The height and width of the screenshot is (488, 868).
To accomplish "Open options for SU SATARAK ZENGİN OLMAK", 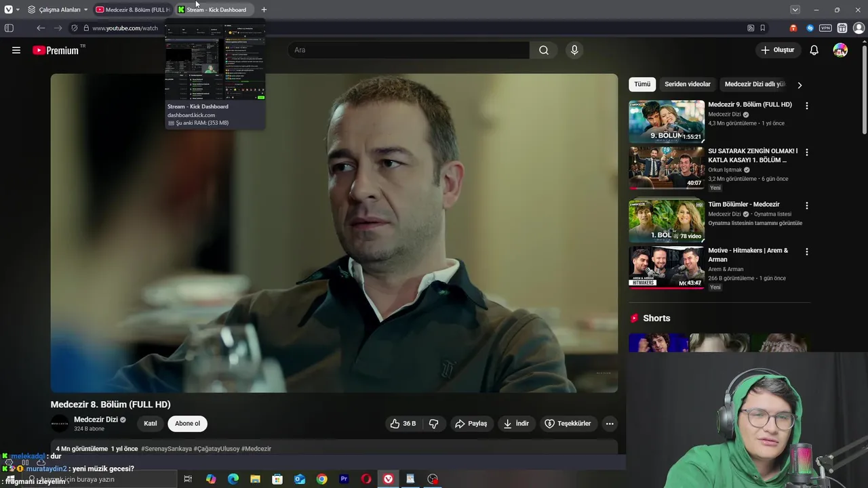I will pos(806,152).
